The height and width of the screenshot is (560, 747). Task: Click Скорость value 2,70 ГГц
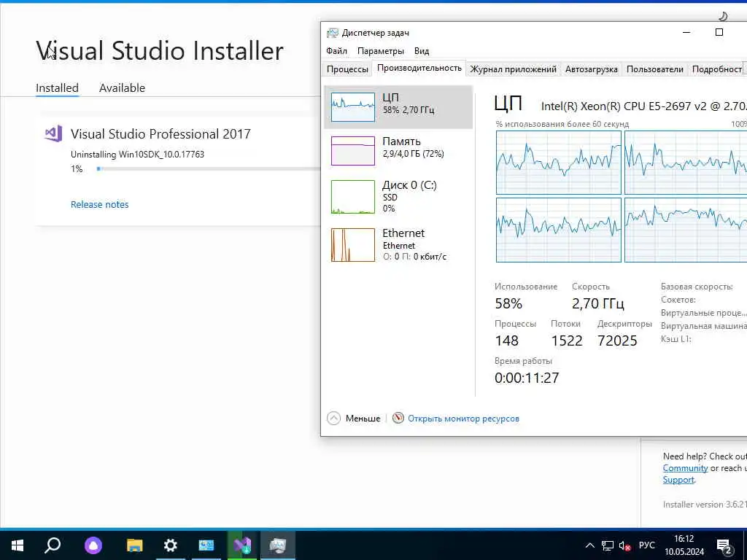[x=598, y=303]
